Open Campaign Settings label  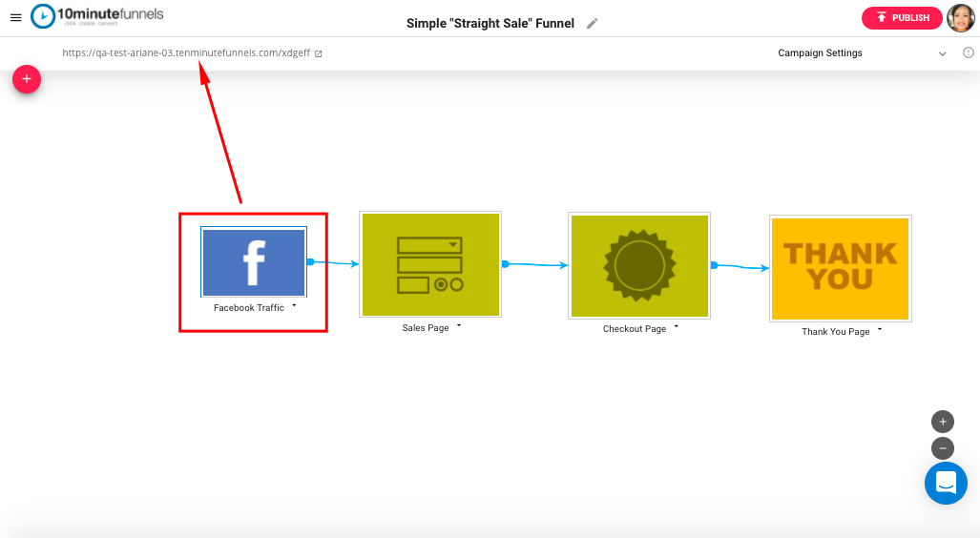pos(820,53)
